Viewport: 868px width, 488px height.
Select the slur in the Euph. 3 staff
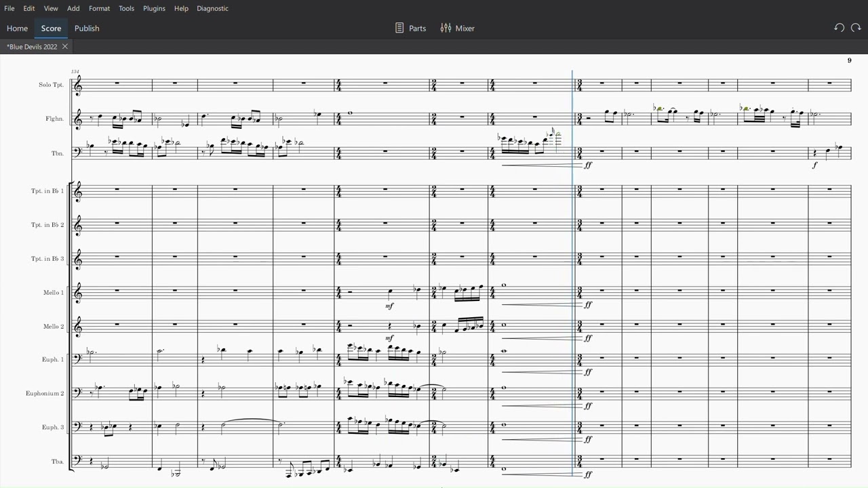click(x=252, y=420)
